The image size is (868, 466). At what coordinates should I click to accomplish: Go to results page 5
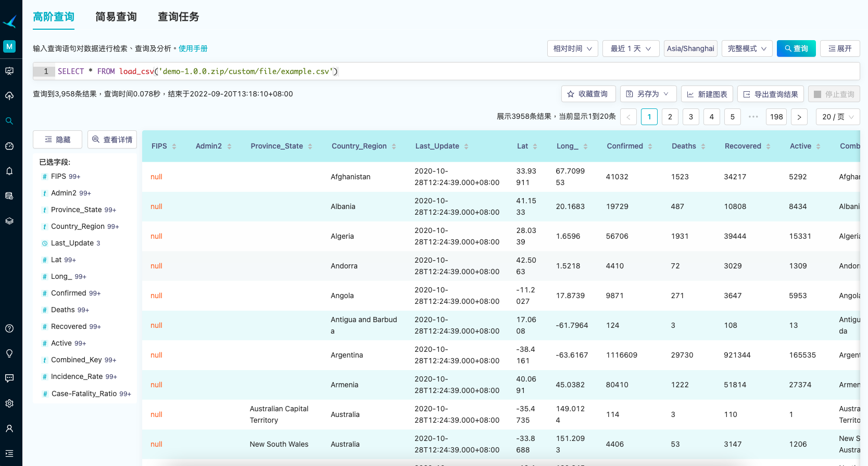click(x=733, y=117)
